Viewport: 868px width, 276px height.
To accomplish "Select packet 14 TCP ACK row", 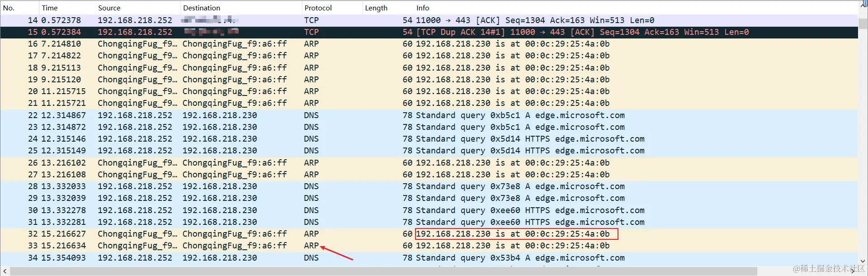I will click(x=429, y=20).
